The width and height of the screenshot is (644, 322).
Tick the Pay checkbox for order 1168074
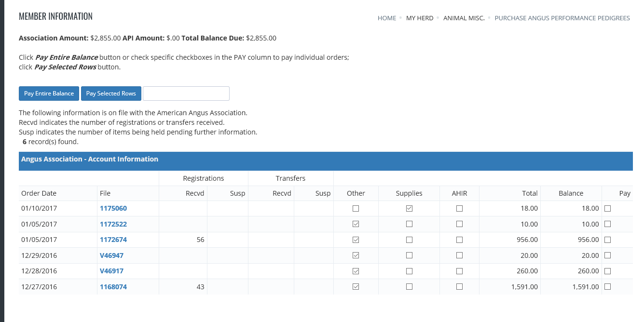tap(607, 287)
